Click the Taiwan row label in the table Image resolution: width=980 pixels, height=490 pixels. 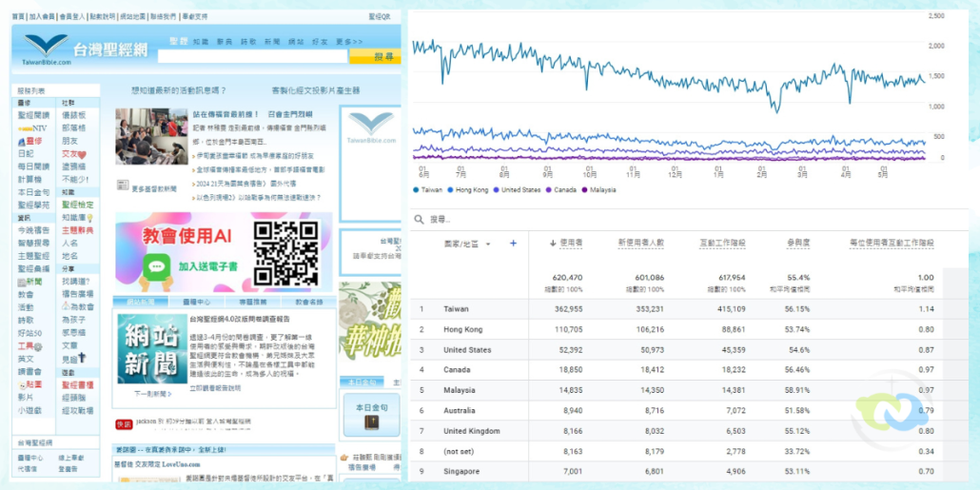coord(456,309)
